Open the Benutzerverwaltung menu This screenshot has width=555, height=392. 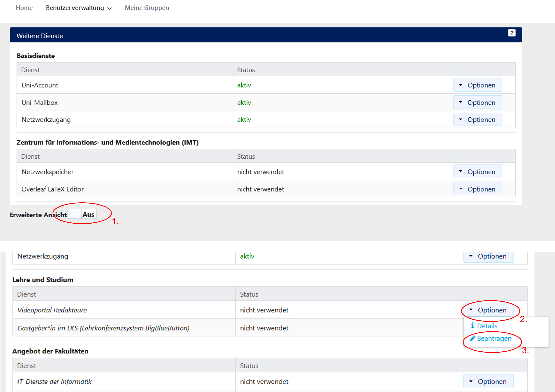click(75, 8)
